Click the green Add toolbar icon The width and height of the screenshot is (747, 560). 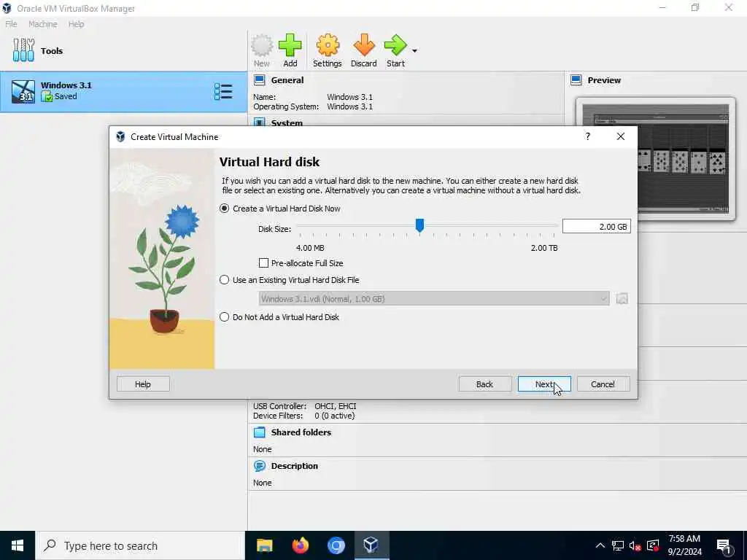290,50
